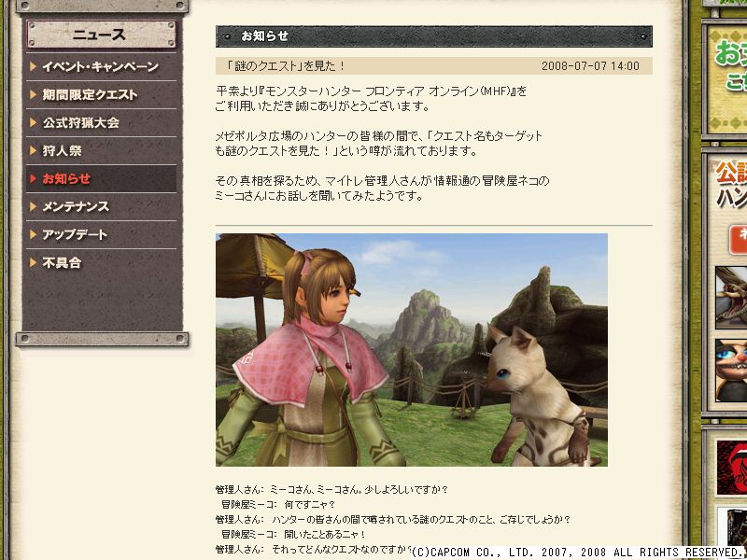Open the イベント・キャンペーン menu item
This screenshot has height=560, width=747.
(101, 66)
